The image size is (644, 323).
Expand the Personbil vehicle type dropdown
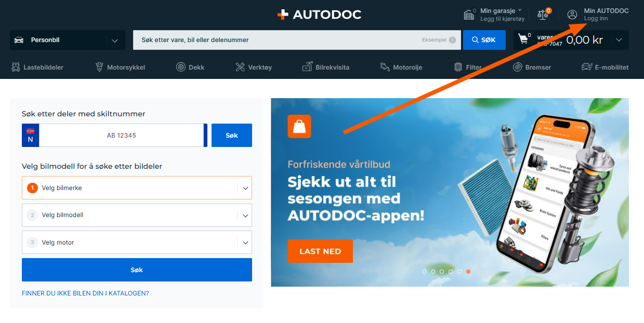point(115,40)
